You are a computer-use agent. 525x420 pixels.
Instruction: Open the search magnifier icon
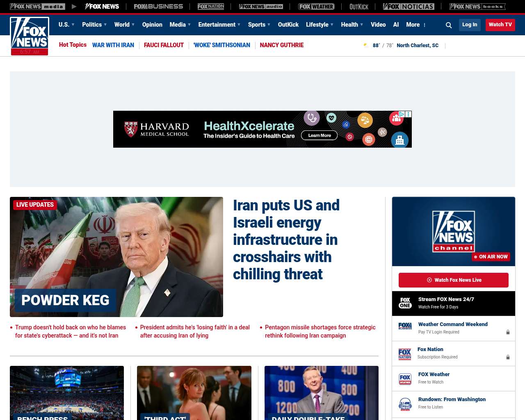coord(449,25)
